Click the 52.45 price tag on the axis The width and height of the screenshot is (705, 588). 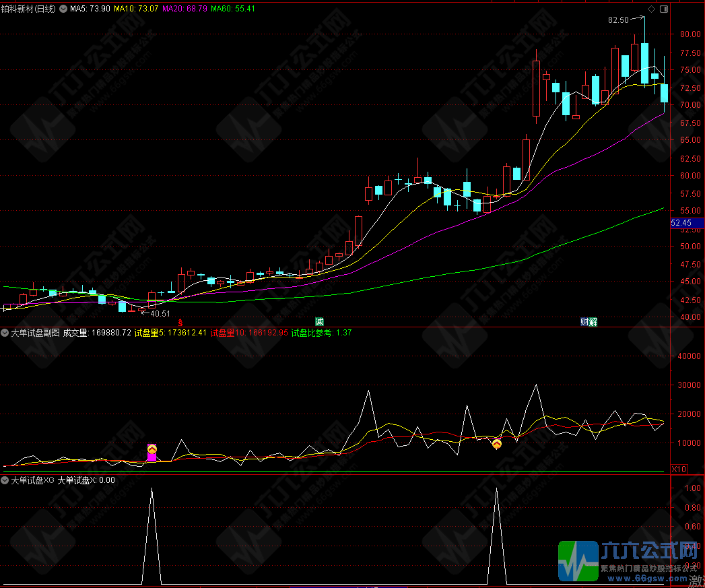coord(681,223)
